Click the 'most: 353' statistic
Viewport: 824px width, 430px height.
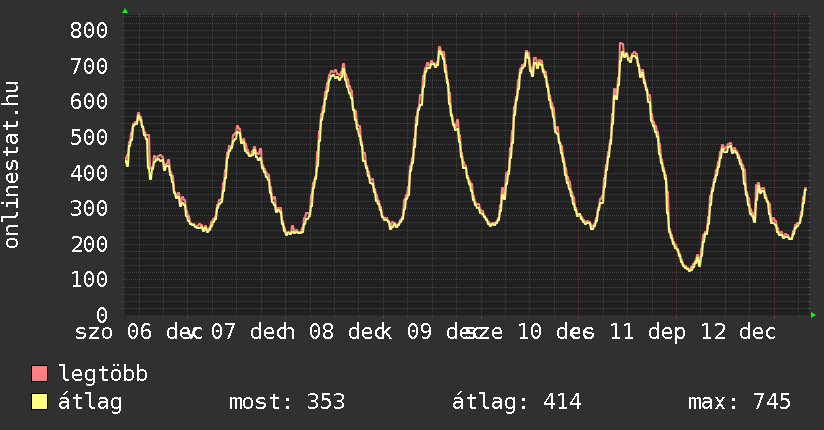click(287, 403)
